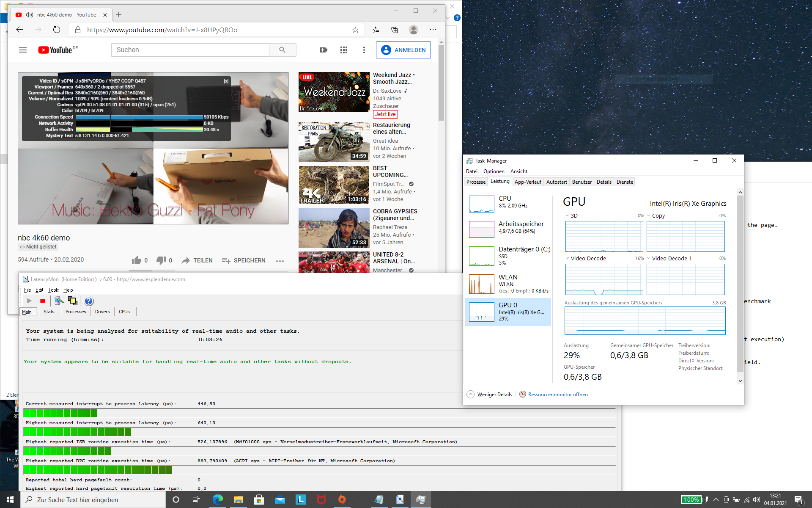Expand the Video Decode graph dropdown
Image resolution: width=812 pixels, height=508 pixels.
coord(567,258)
